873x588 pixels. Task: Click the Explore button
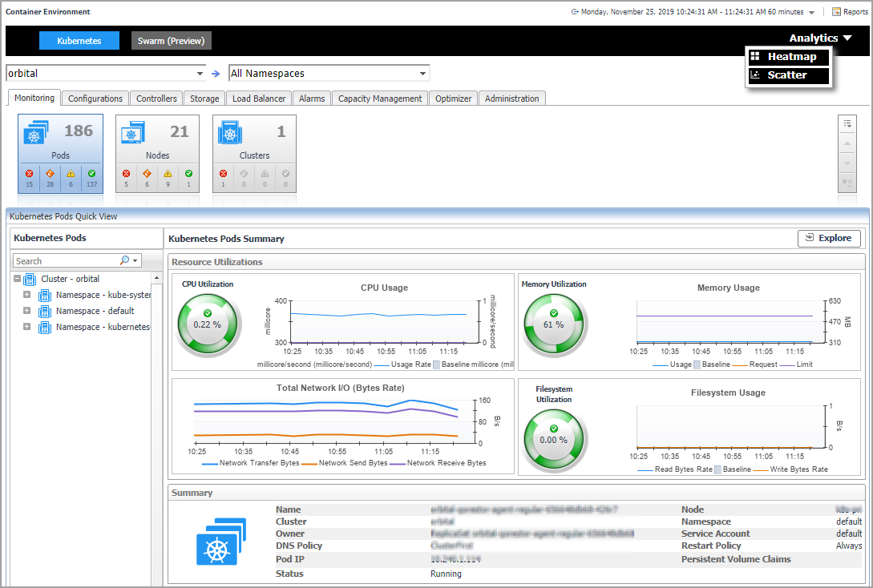point(828,238)
